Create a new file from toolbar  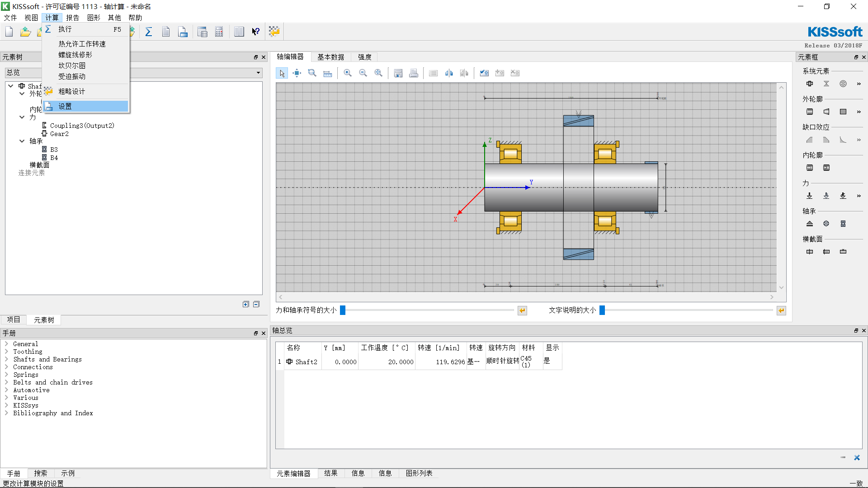pyautogui.click(x=9, y=32)
